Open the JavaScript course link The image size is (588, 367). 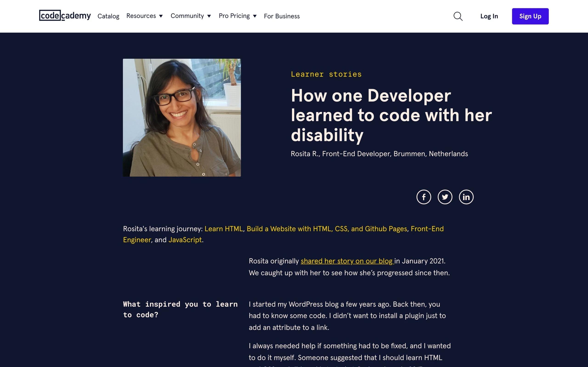pyautogui.click(x=185, y=240)
